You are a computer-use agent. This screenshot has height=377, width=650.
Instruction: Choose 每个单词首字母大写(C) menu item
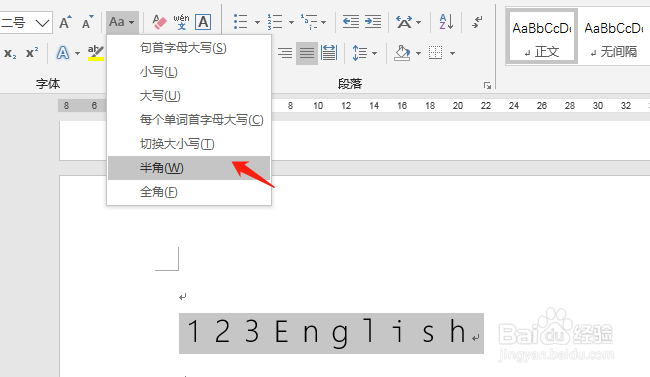pos(189,120)
